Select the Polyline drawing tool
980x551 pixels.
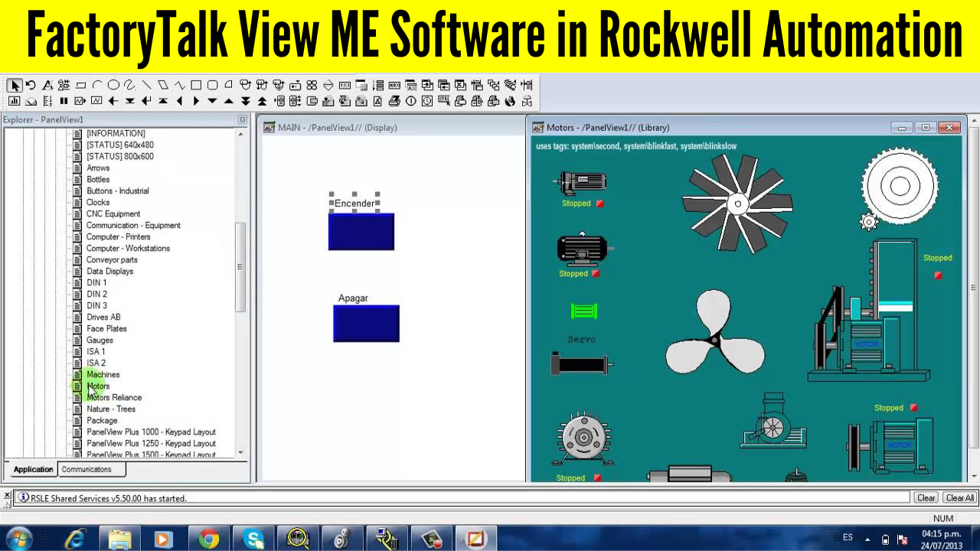(x=180, y=85)
